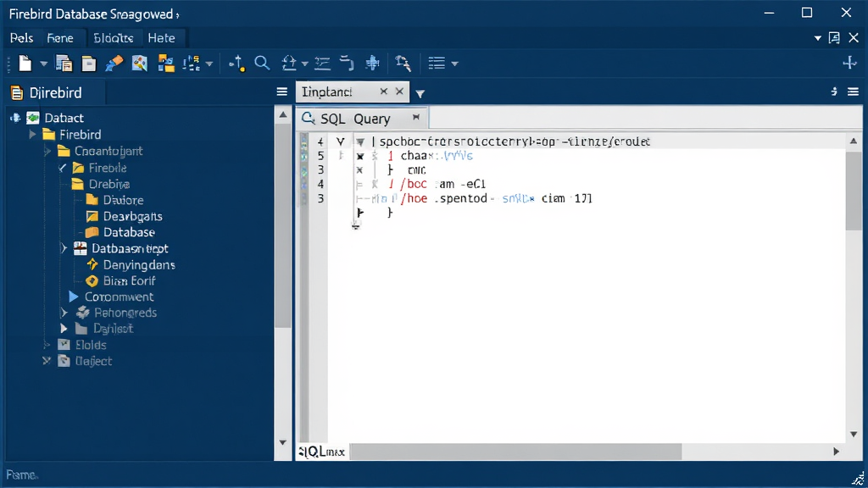
Task: Open the dropdown arrow beside new document
Action: click(x=44, y=64)
